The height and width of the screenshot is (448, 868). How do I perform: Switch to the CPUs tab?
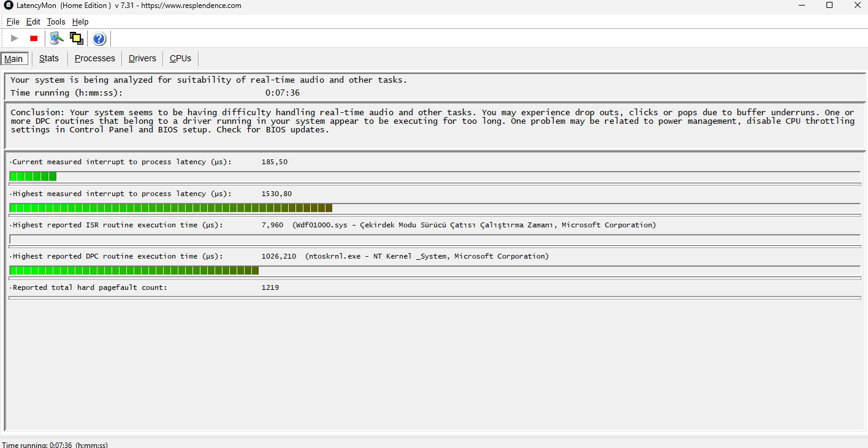click(x=181, y=58)
